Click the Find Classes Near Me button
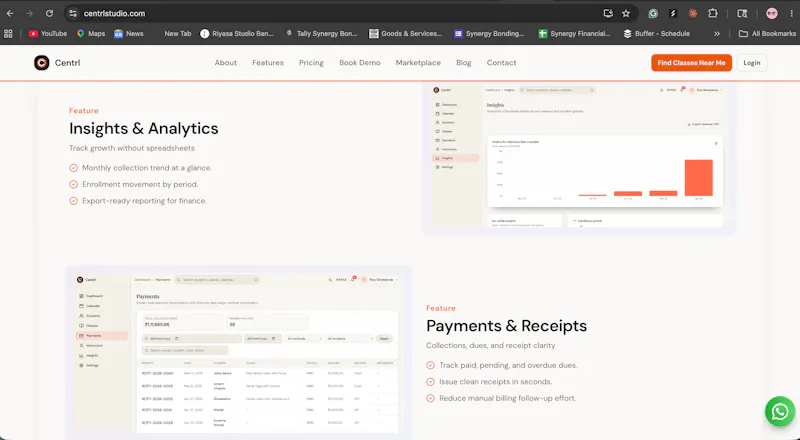Image resolution: width=800 pixels, height=440 pixels. click(x=691, y=63)
